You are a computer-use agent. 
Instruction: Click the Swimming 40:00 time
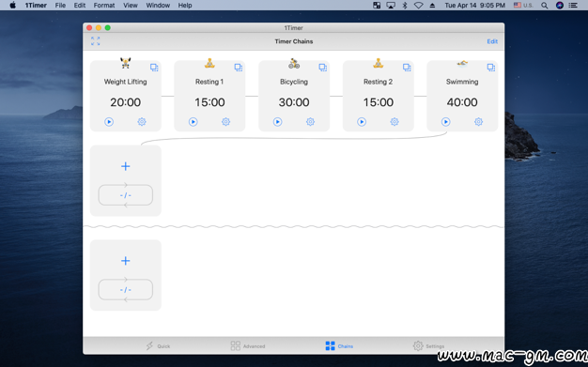click(x=462, y=102)
